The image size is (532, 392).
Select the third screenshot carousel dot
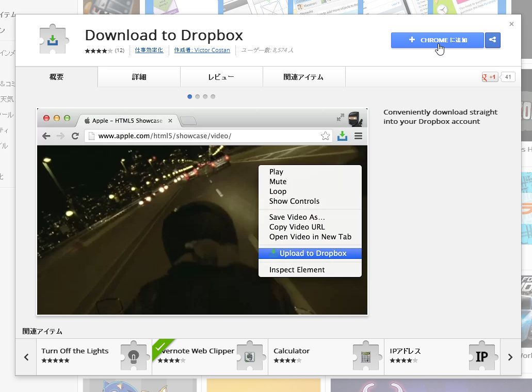click(x=205, y=96)
